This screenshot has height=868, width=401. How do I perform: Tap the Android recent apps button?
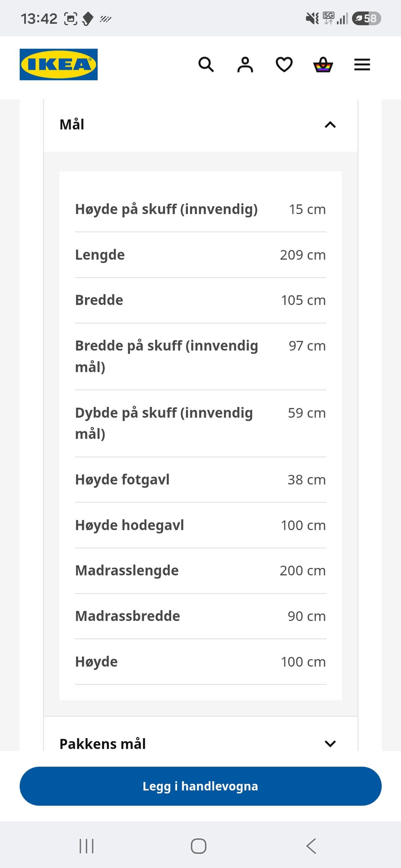pyautogui.click(x=86, y=846)
